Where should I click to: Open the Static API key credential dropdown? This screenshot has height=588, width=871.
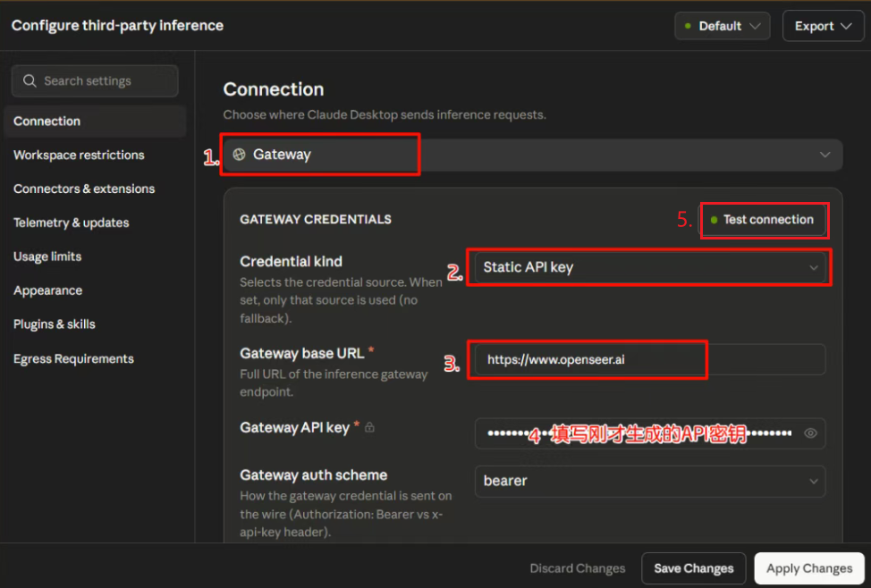pyautogui.click(x=650, y=267)
